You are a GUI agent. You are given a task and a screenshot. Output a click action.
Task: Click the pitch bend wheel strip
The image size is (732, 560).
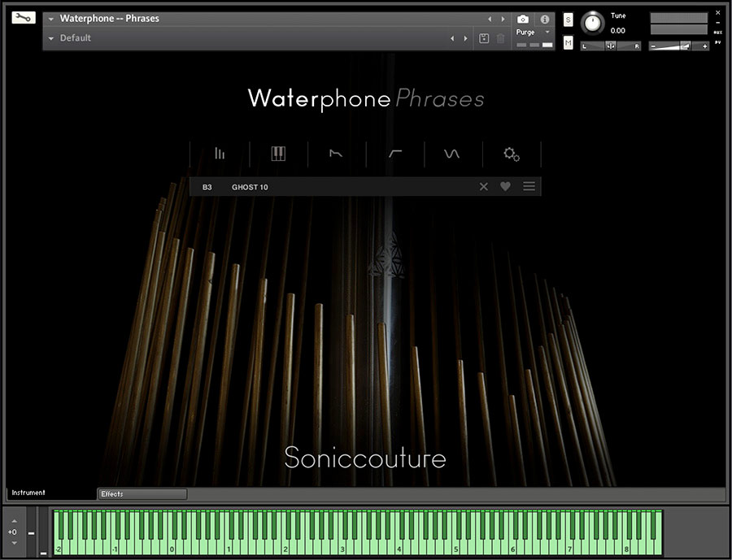coord(31,532)
